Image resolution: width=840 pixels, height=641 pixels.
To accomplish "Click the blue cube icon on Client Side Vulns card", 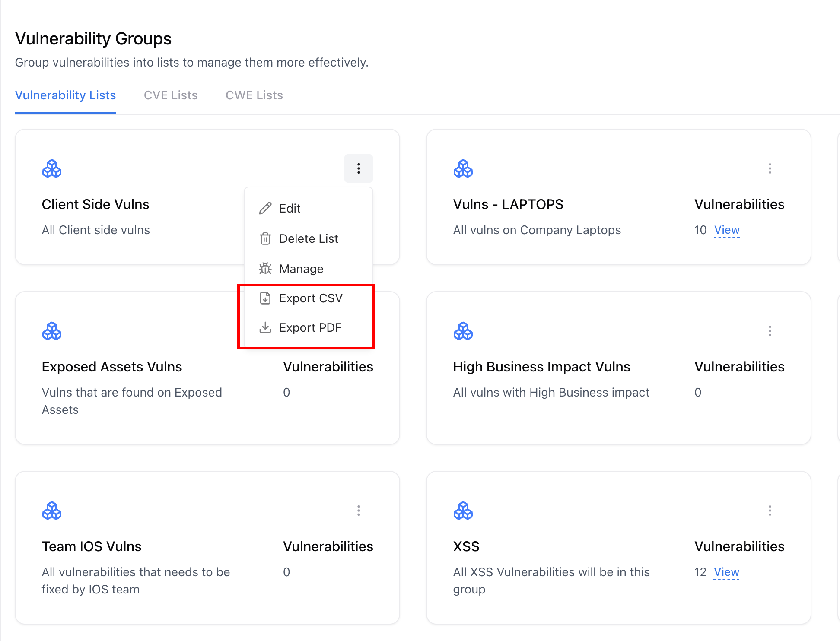I will point(51,168).
